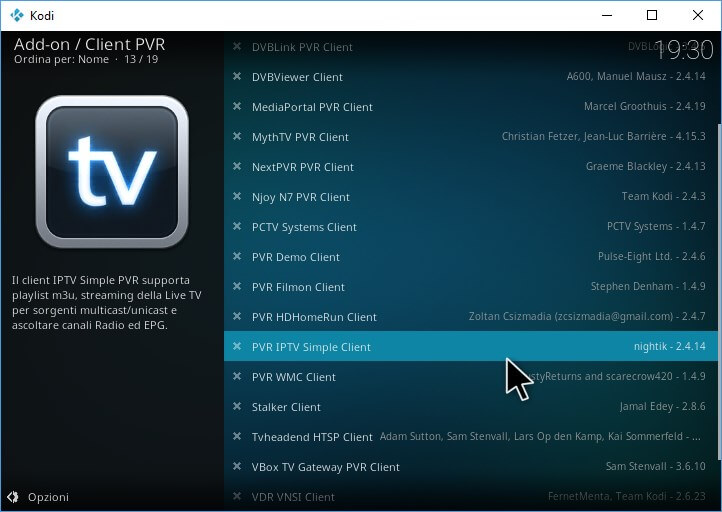This screenshot has width=722, height=512.
Task: Click 'Marcel Groothuis - 2.4.19' version text
Action: pos(645,106)
